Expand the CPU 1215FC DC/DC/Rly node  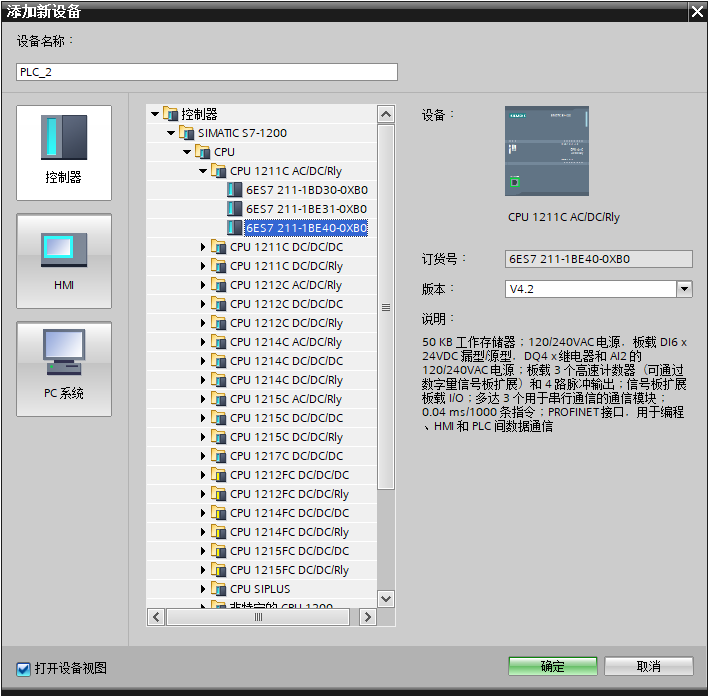(x=203, y=570)
